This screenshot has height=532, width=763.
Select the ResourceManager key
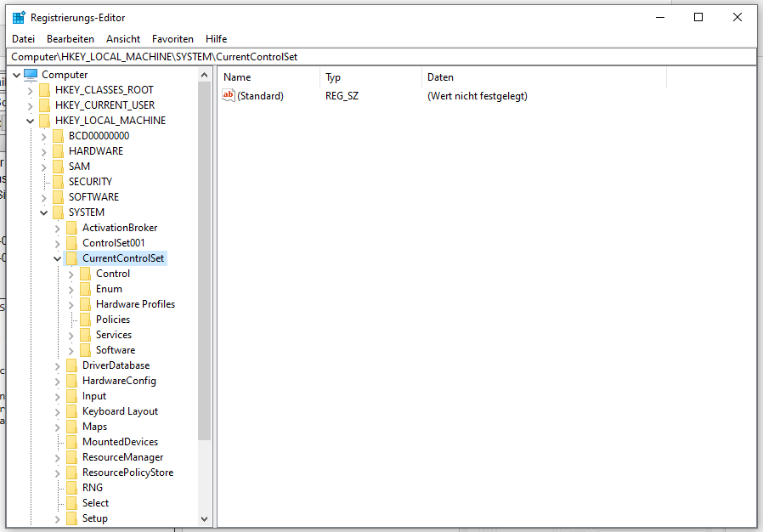point(122,457)
